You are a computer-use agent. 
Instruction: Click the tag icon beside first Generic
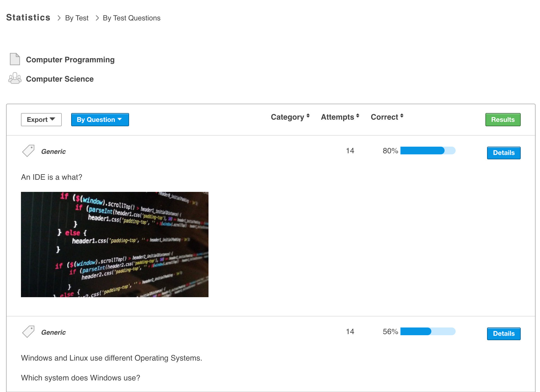(x=28, y=151)
